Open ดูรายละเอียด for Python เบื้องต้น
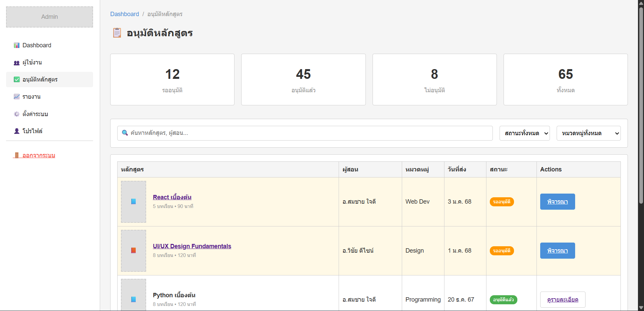The image size is (644, 311). click(x=562, y=300)
